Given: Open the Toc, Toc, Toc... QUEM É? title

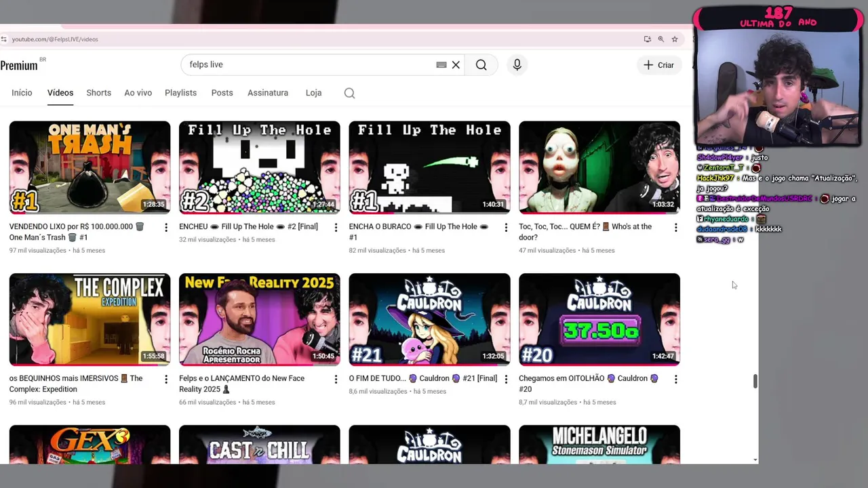Looking at the screenshot, I should tap(585, 232).
